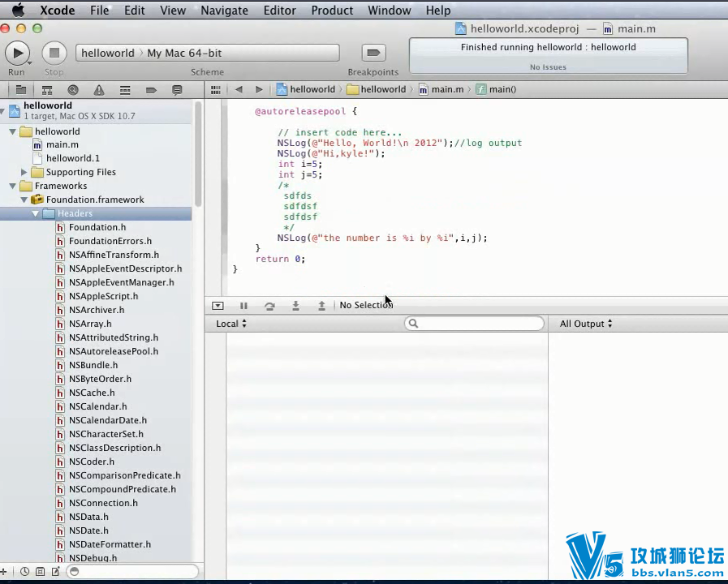Click main.m in the jump bar
Viewport: 728px width, 584px height.
pyautogui.click(x=442, y=89)
